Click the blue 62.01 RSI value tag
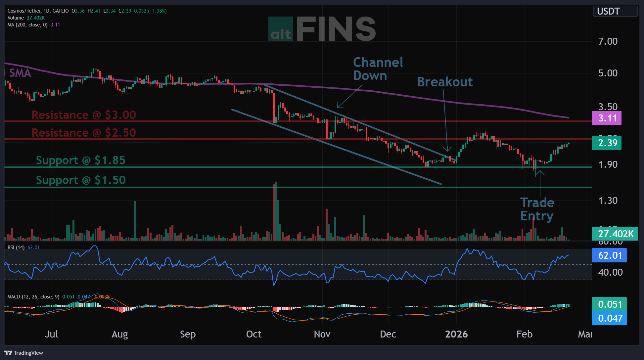Viewport: 644px width, 360px height. click(609, 255)
